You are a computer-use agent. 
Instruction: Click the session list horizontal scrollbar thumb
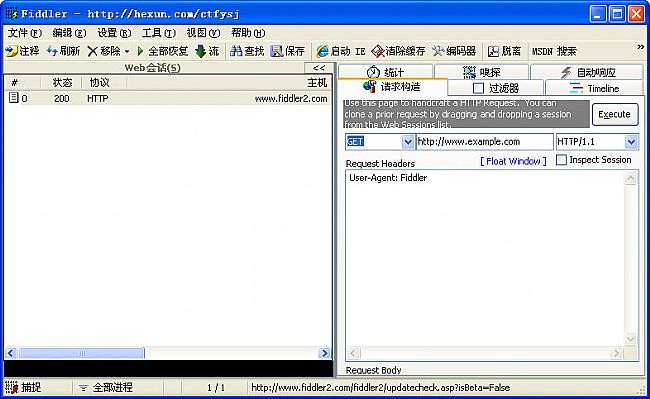click(82, 353)
